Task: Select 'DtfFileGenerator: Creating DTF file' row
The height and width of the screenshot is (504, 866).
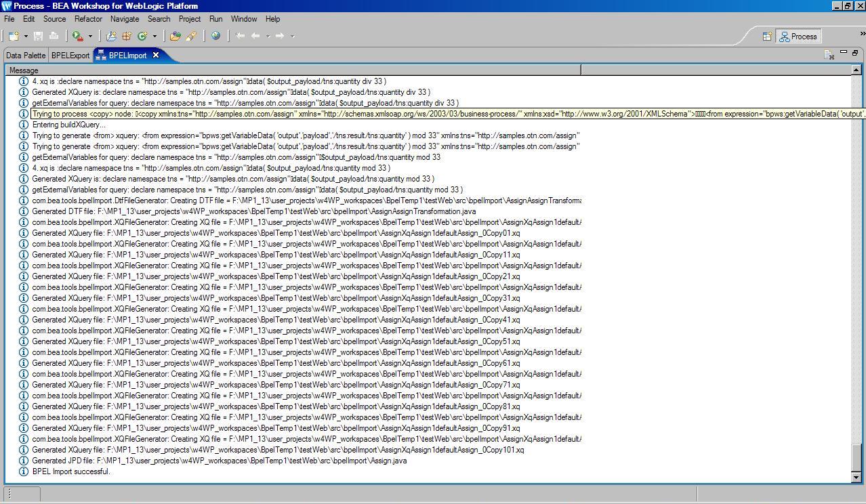Action: click(x=307, y=201)
